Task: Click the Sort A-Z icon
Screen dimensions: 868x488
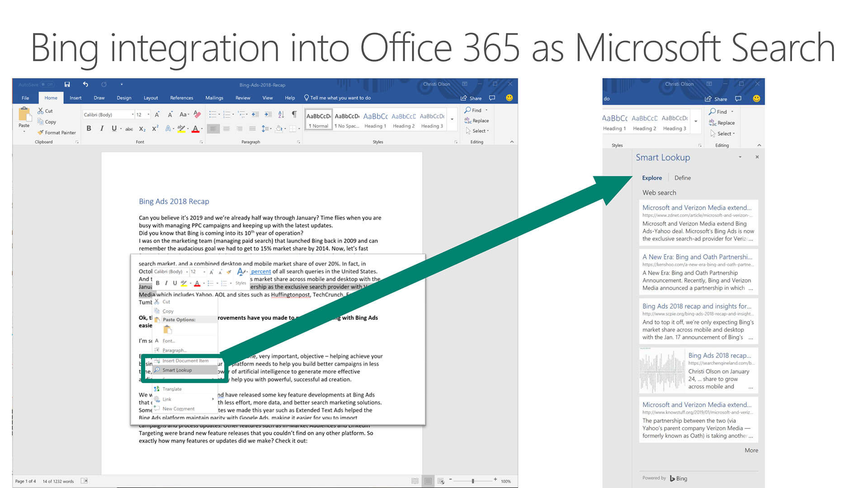Action: pyautogui.click(x=281, y=115)
